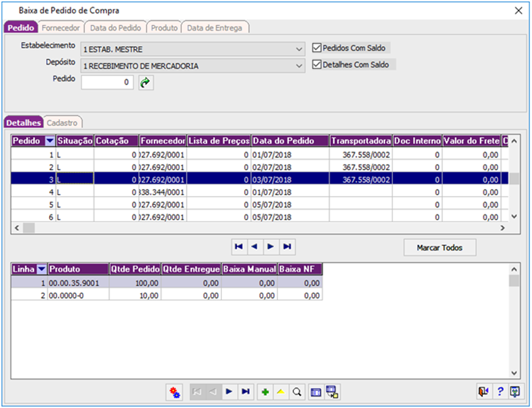
Task: Click the orders grid vertical scrollbar thumb
Action: click(x=514, y=179)
